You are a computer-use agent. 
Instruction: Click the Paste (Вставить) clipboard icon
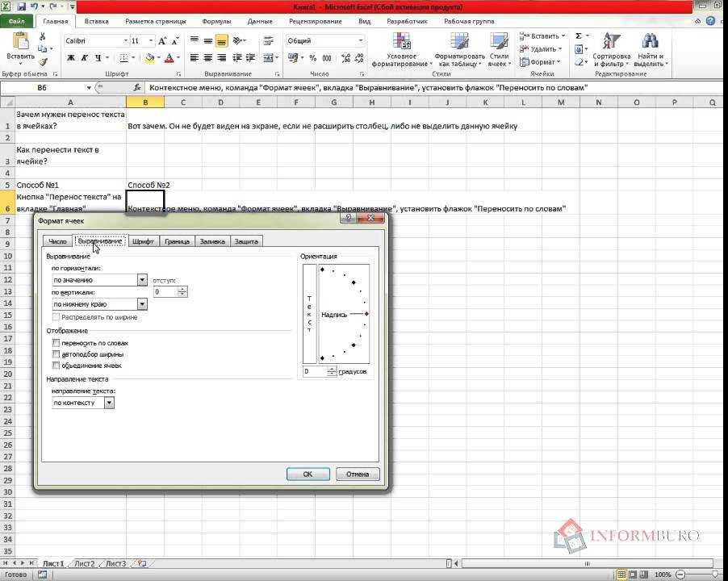point(20,41)
